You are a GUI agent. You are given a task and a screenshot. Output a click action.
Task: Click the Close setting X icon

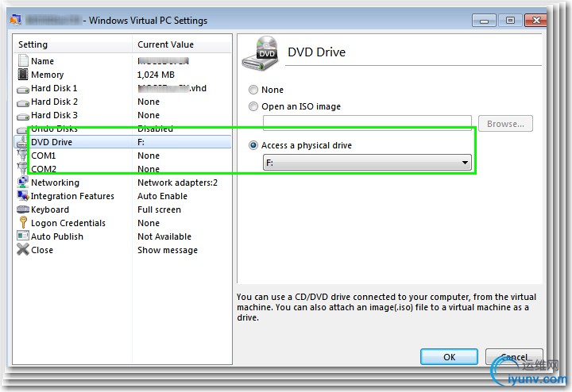23,249
